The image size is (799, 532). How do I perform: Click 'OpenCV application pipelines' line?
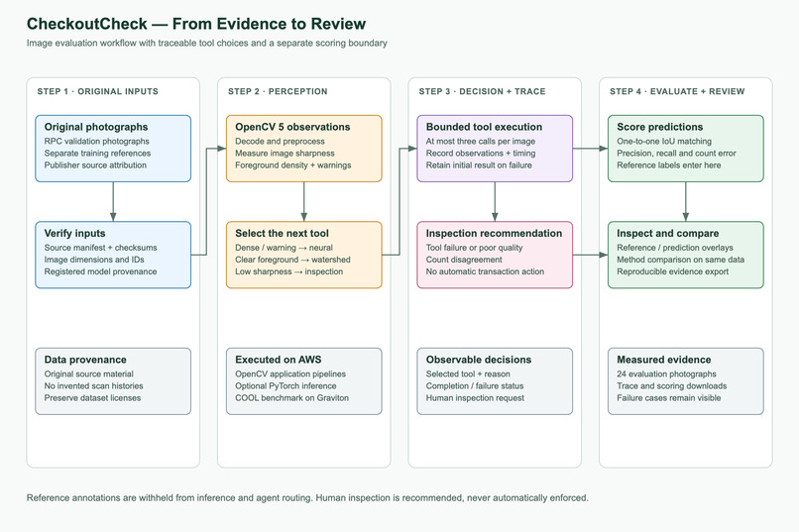click(x=290, y=373)
